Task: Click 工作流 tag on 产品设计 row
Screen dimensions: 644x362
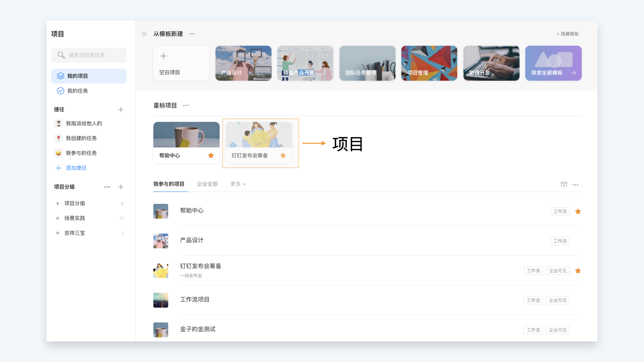Action: 560,241
